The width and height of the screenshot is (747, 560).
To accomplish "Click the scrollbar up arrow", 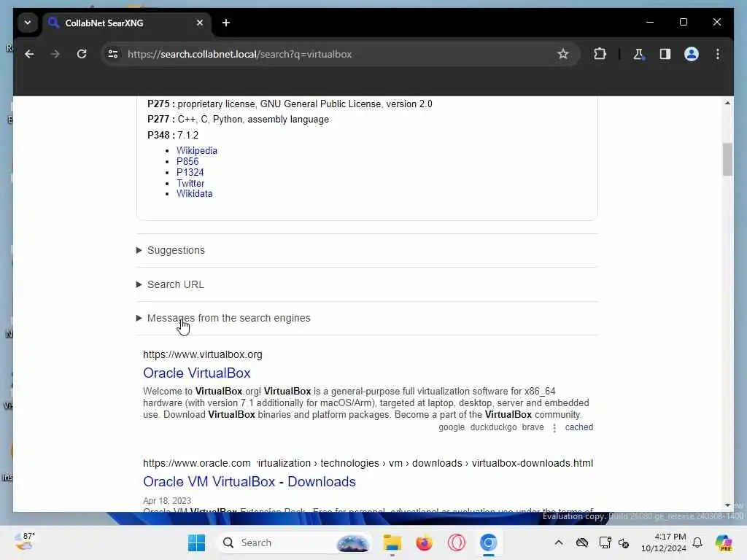I will pos(727,104).
